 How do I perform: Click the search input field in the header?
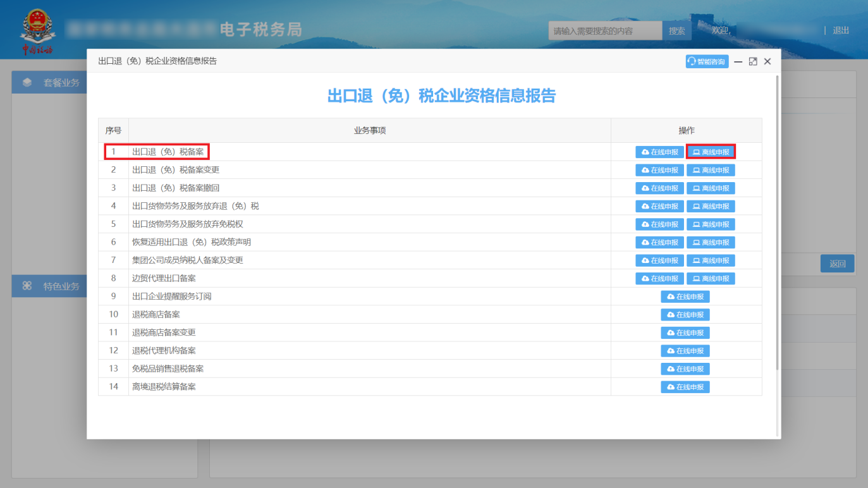coord(604,30)
